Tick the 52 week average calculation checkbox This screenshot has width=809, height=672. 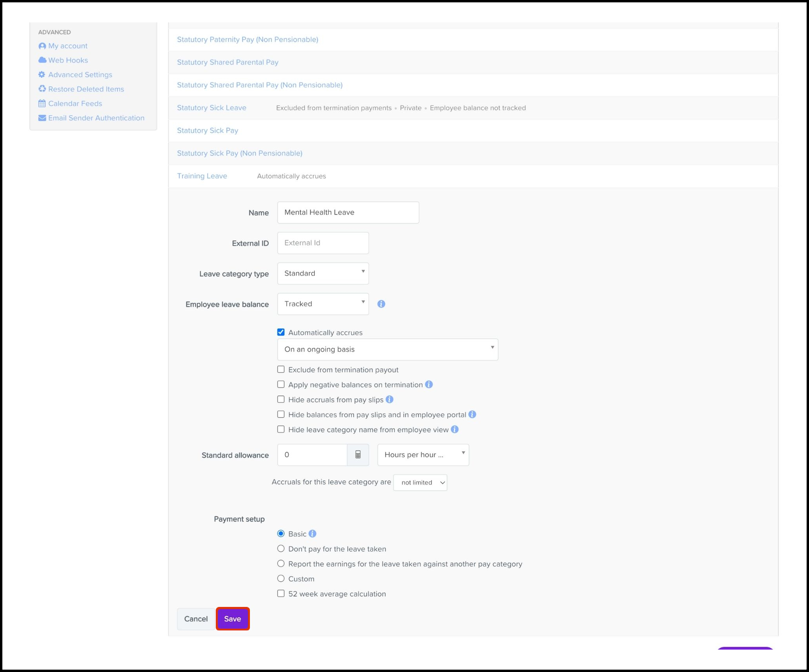[x=281, y=594]
